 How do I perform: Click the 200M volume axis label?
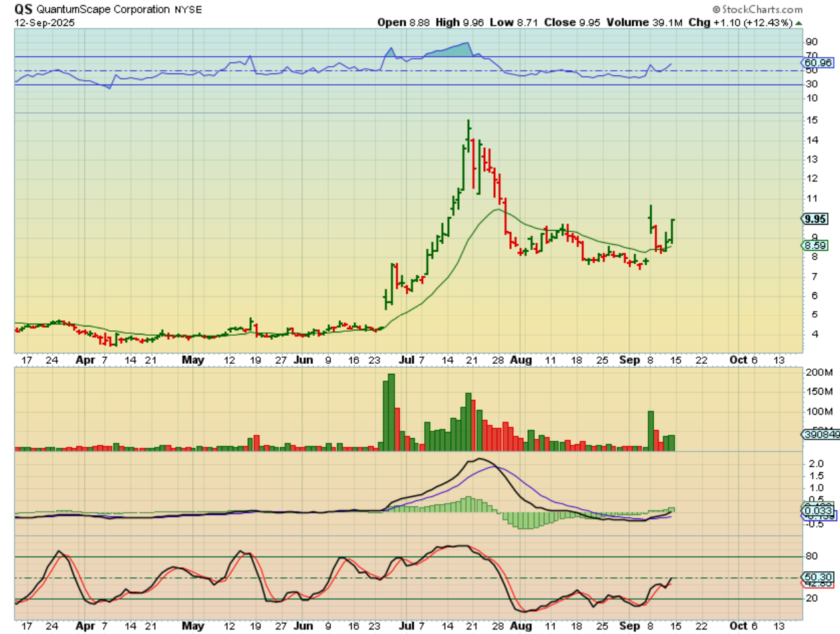click(819, 373)
